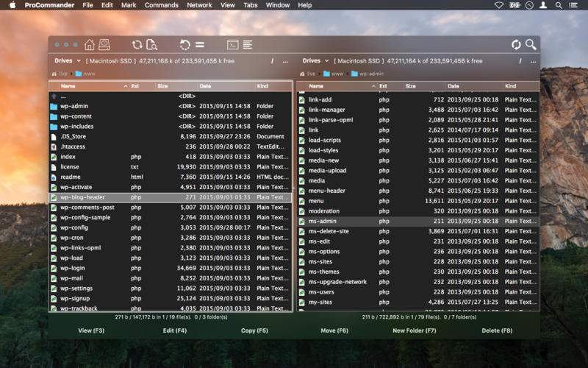
Task: Click the magnifier search icon at toolbar right
Action: 531,45
